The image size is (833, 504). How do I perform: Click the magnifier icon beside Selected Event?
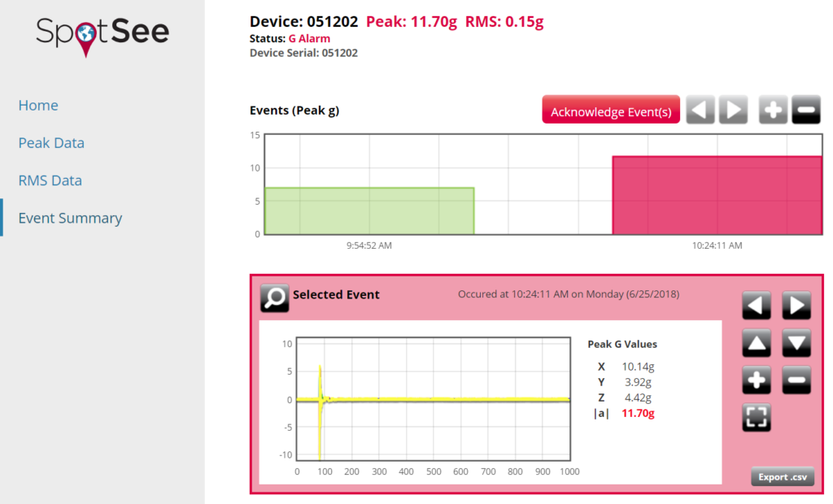click(274, 298)
